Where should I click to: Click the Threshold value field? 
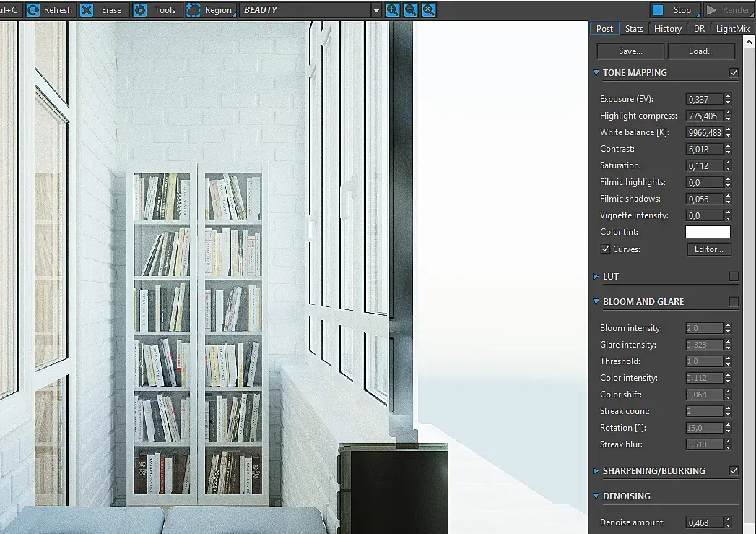tap(705, 361)
